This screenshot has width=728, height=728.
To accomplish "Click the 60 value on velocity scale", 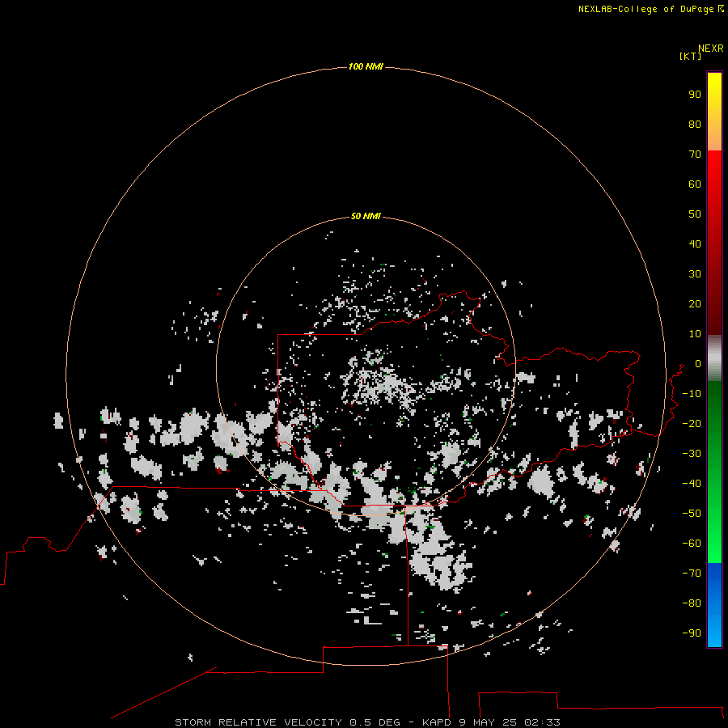I will (x=695, y=184).
